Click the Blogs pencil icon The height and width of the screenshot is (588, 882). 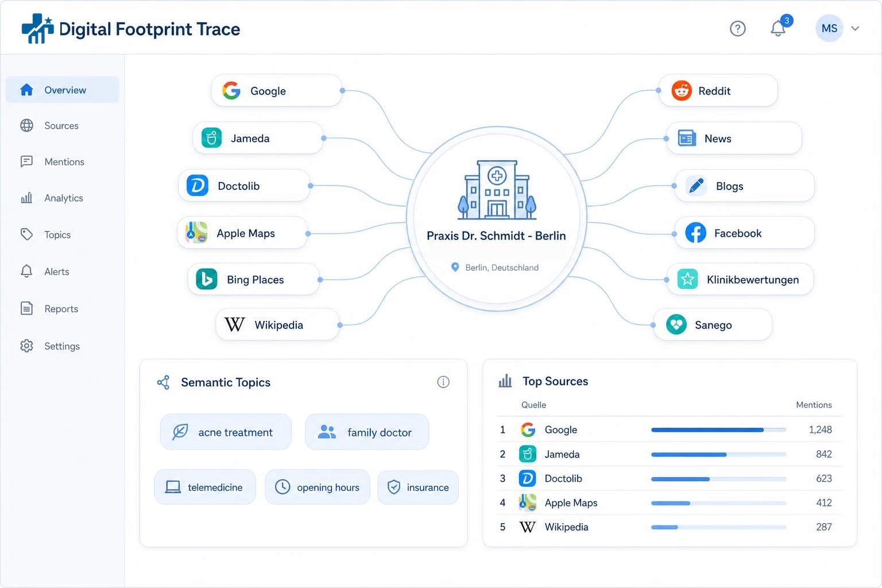coord(697,186)
